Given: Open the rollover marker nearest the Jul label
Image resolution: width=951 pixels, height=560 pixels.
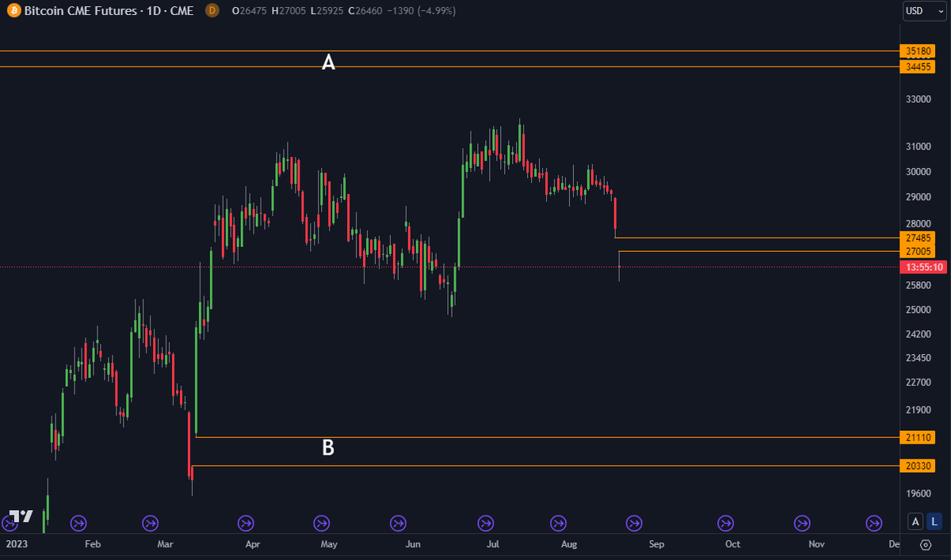Looking at the screenshot, I should point(485,523).
